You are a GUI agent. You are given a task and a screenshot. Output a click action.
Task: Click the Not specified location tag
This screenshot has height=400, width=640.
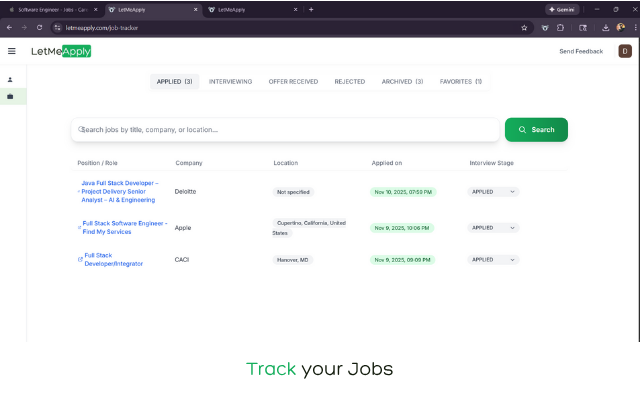pos(293,192)
